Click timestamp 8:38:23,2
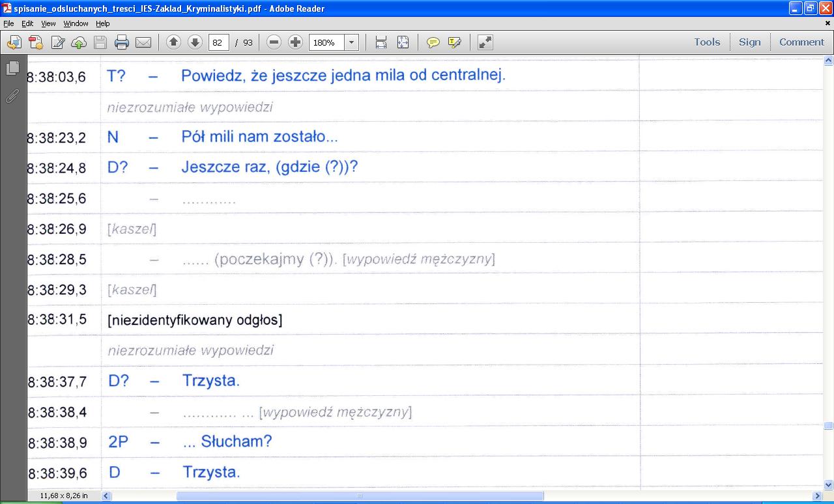Screen dimensions: 834x504 (x=57, y=137)
